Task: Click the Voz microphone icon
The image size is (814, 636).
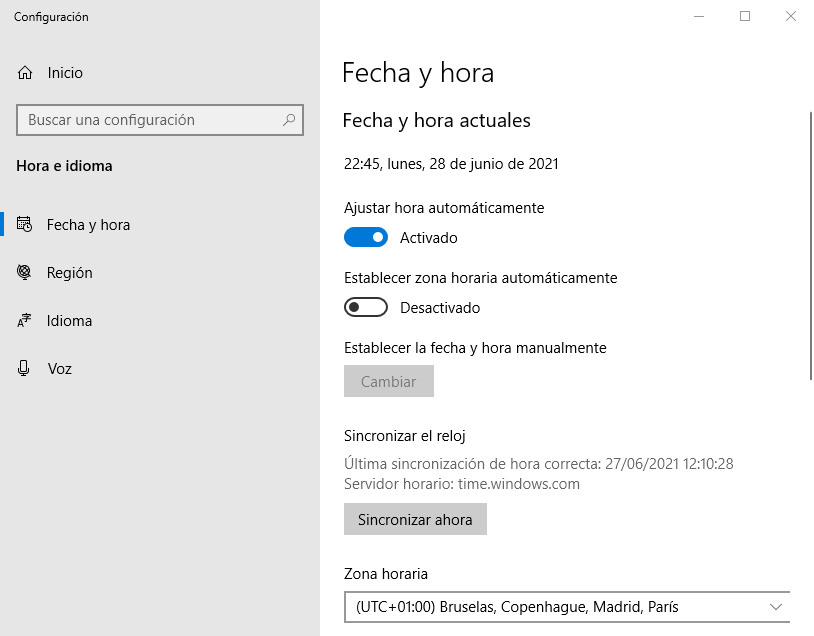Action: tap(25, 369)
